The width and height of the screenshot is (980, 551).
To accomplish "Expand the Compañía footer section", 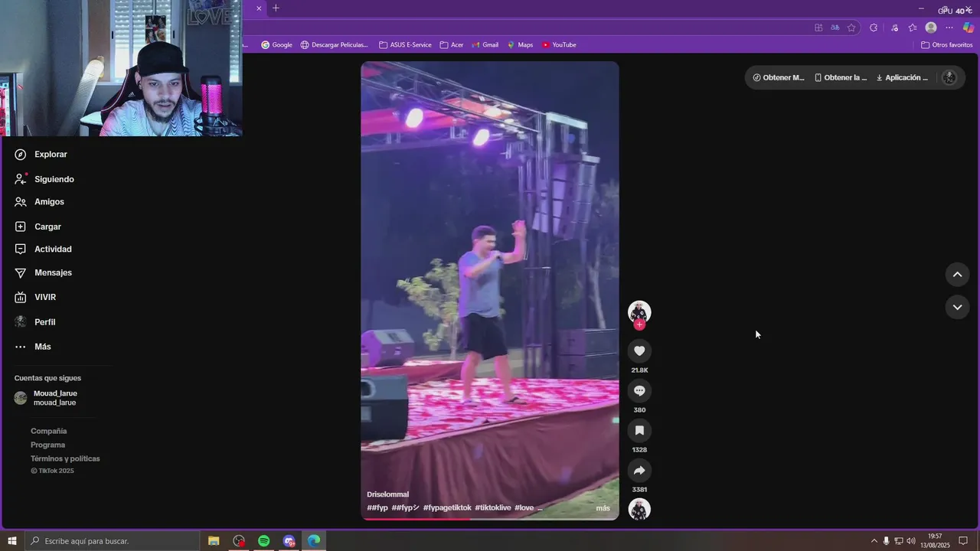I will click(49, 431).
